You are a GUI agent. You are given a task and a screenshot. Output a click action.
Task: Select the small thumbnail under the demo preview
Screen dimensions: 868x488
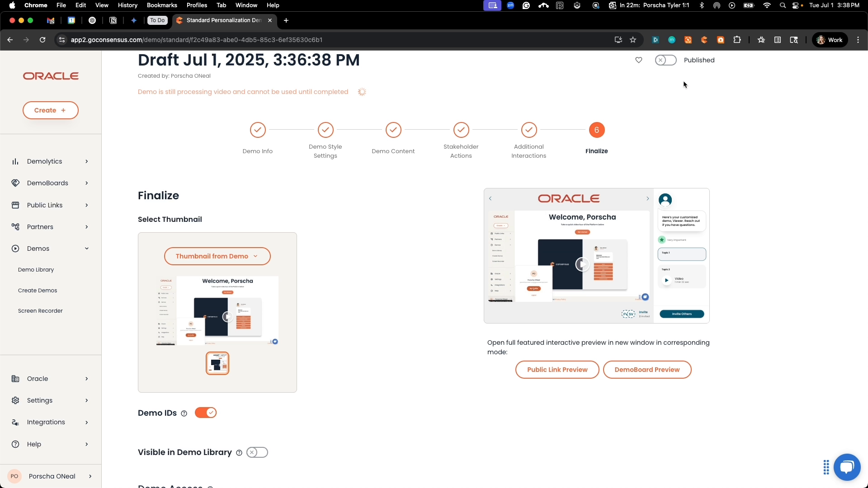[x=217, y=363]
